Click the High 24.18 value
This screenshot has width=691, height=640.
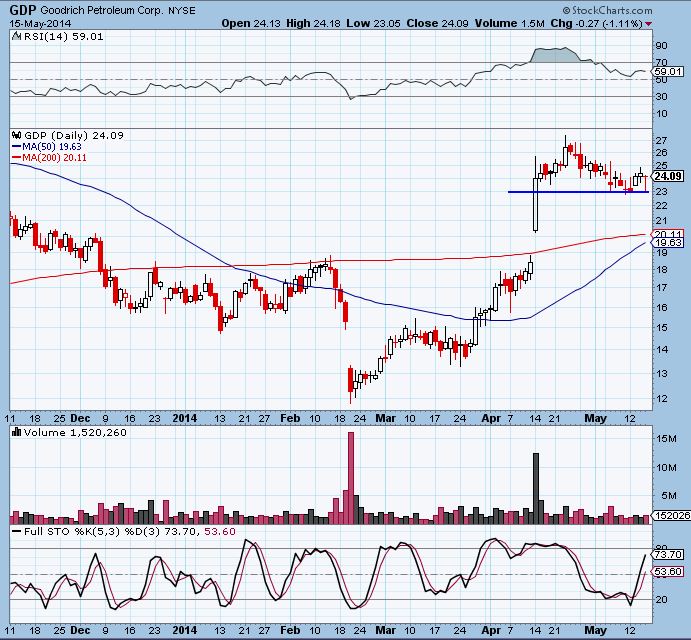[313, 23]
